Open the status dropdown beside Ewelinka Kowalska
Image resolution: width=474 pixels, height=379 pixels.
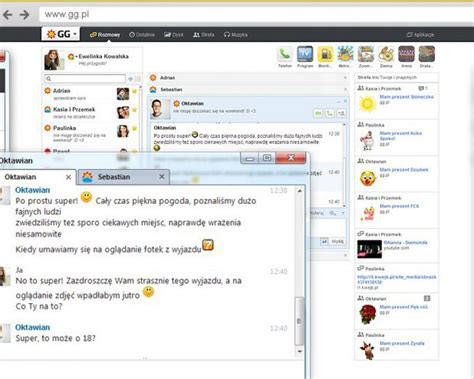[x=72, y=57]
